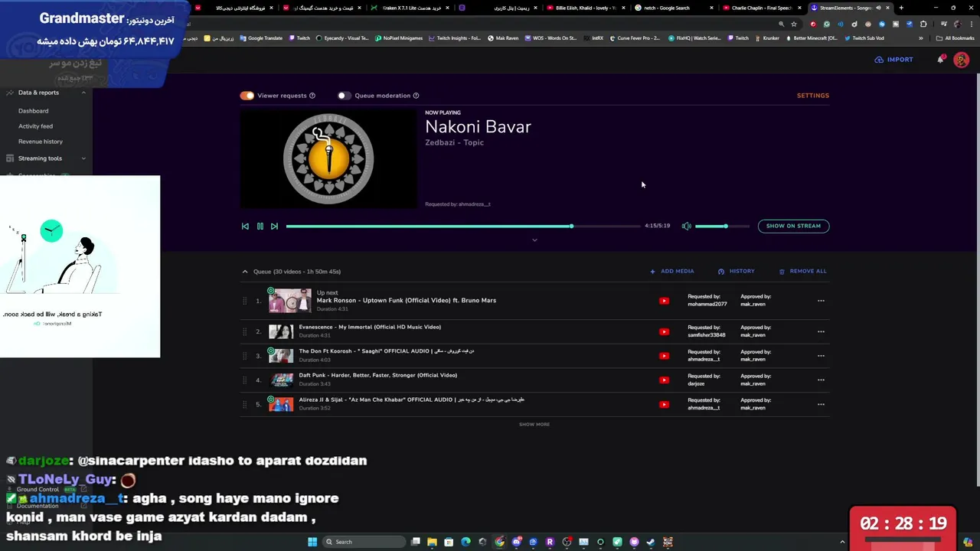The width and height of the screenshot is (980, 551).
Task: Open Revenue history in the sidebar
Action: click(41, 142)
